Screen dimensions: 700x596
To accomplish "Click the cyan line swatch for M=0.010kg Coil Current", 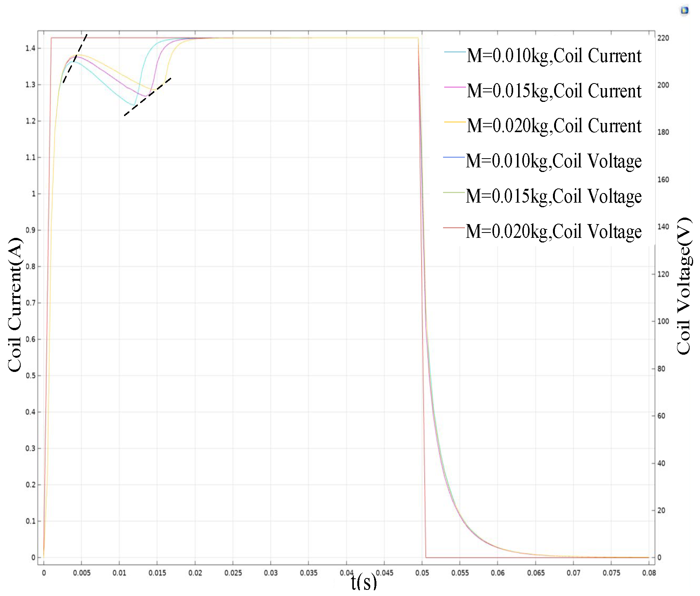I will click(x=455, y=52).
